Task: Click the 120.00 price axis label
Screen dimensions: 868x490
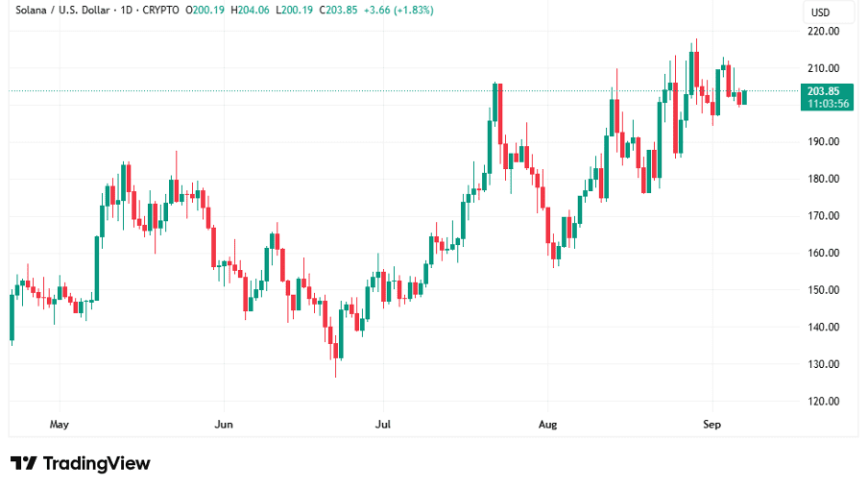Action: [x=825, y=402]
